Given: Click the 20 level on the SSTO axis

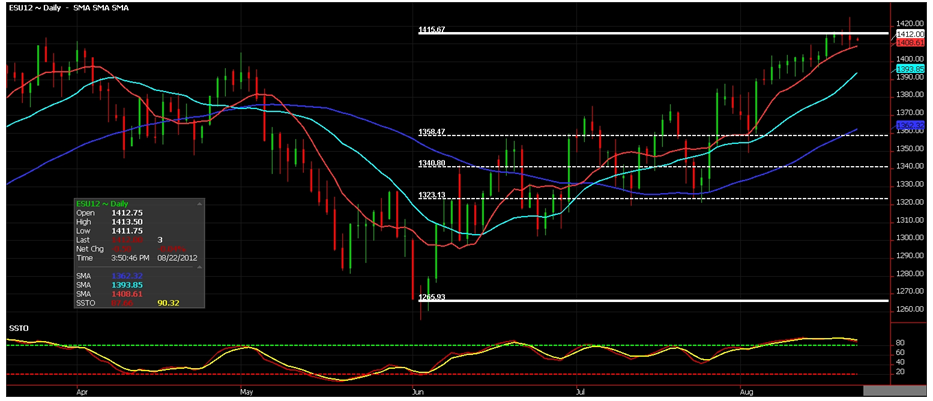Looking at the screenshot, I should (x=900, y=372).
